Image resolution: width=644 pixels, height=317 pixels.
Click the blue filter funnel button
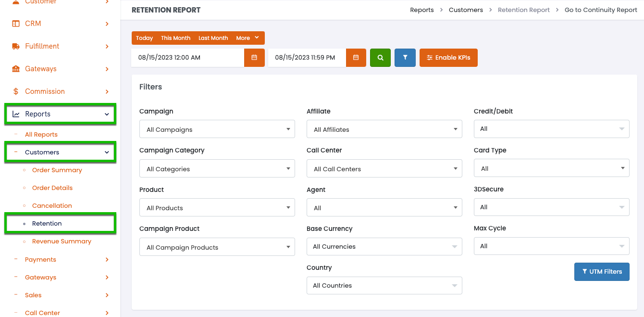405,58
